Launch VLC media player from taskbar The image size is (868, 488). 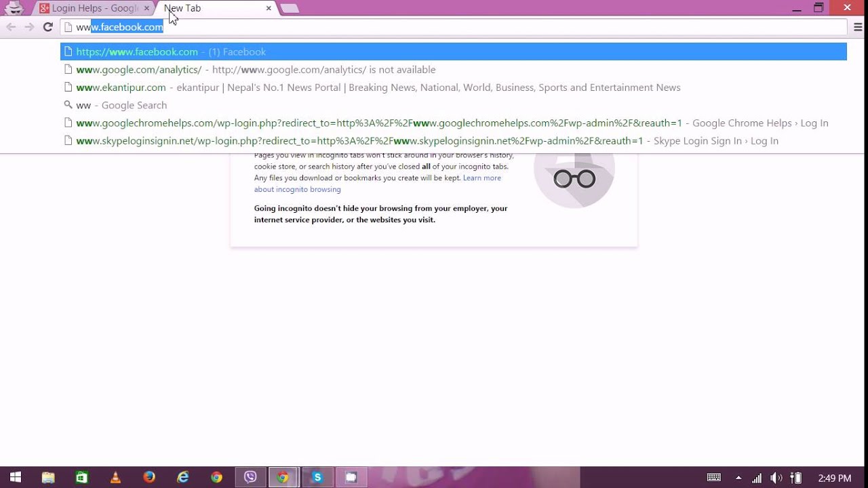115,477
